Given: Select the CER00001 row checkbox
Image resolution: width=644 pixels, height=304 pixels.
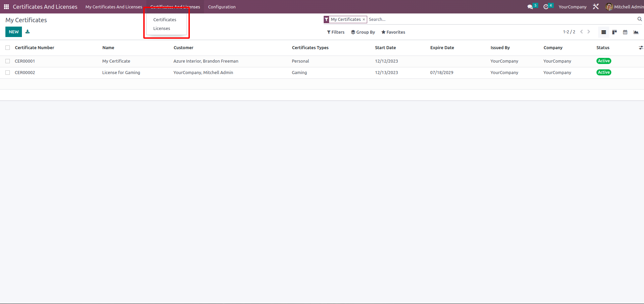Looking at the screenshot, I should click(8, 61).
